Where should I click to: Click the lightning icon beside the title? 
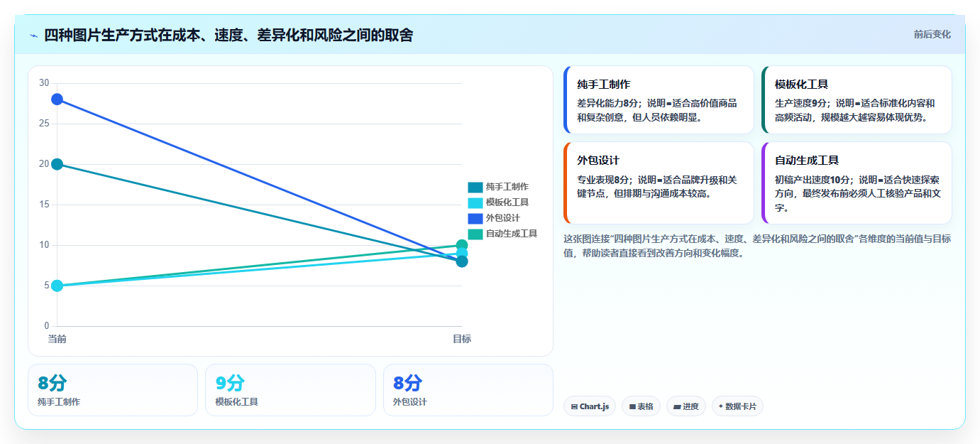33,36
